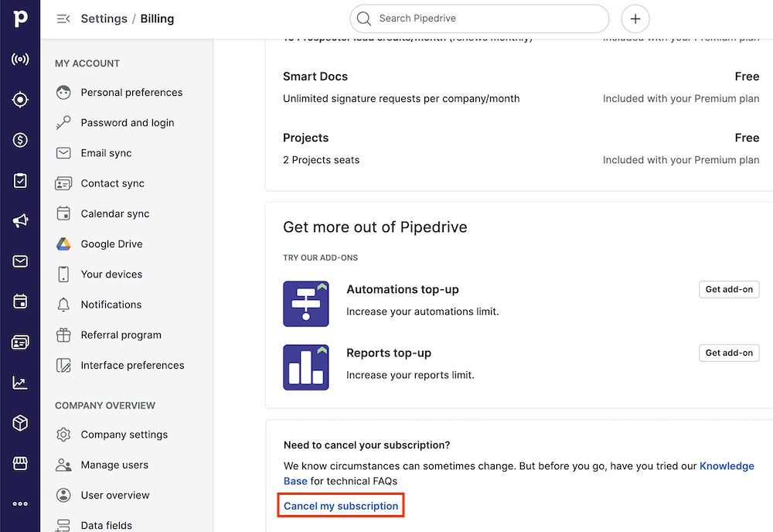Image resolution: width=773 pixels, height=532 pixels.
Task: Click the Reports top-up add-on icon
Action: click(305, 367)
